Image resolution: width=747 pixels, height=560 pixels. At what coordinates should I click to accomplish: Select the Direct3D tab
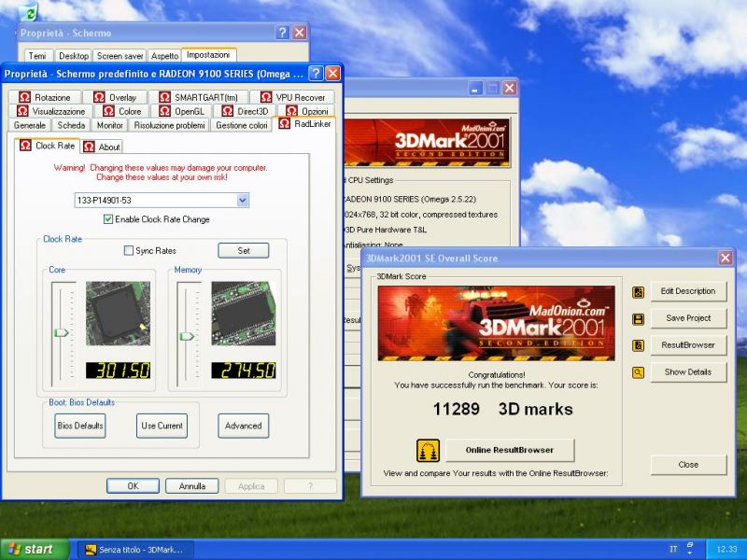click(245, 111)
